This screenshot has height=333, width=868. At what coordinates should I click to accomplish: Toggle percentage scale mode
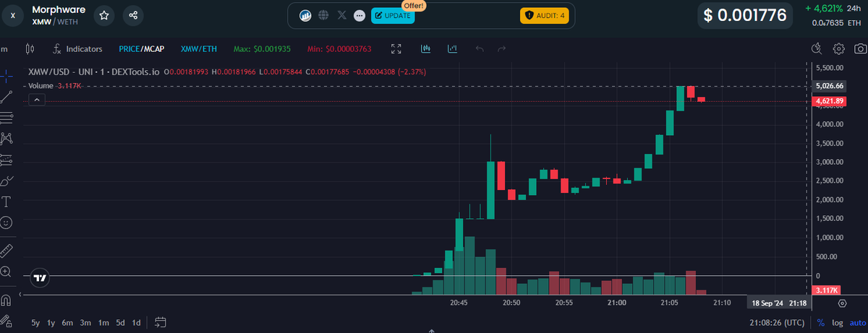pyautogui.click(x=821, y=322)
